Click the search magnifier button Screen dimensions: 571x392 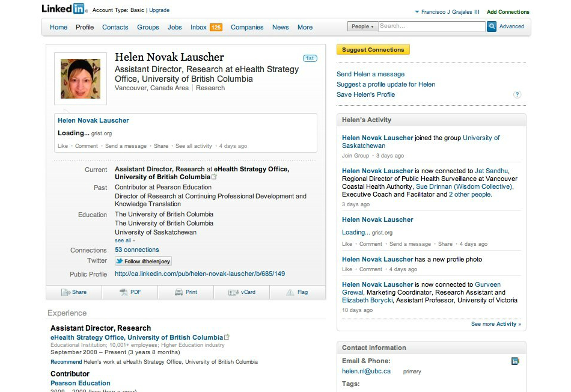pos(492,26)
